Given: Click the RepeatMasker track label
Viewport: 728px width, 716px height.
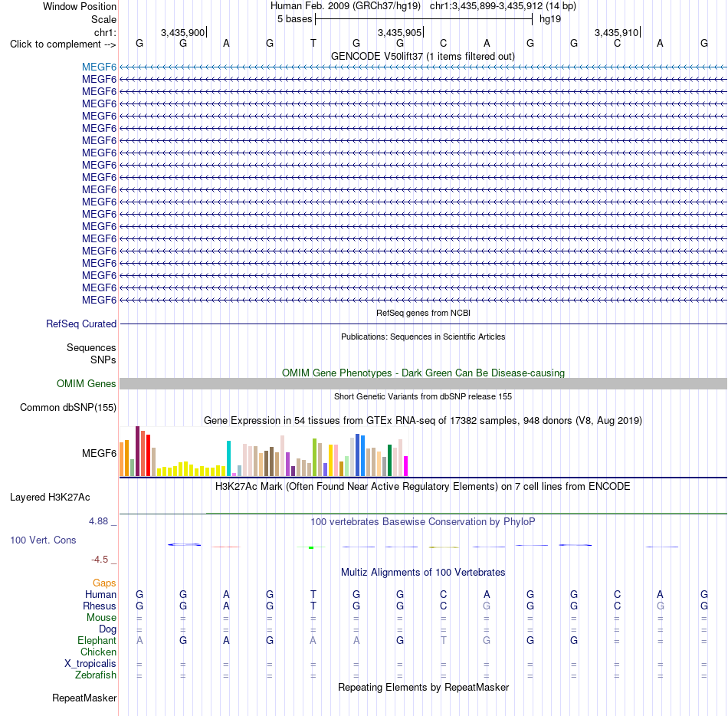Looking at the screenshot, I should tap(84, 698).
